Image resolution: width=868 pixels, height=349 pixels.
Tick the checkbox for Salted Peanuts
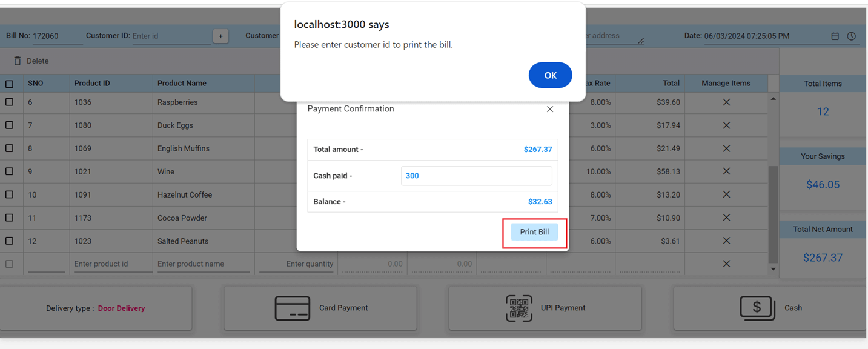tap(10, 241)
